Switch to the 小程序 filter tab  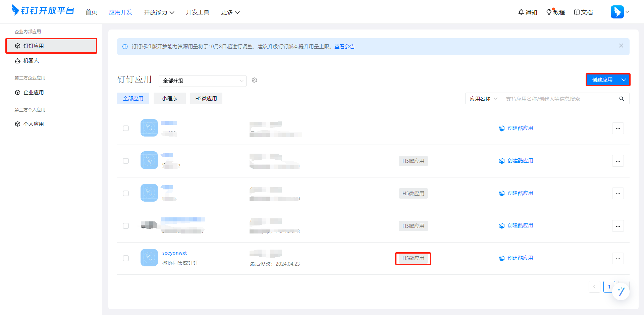(x=169, y=99)
